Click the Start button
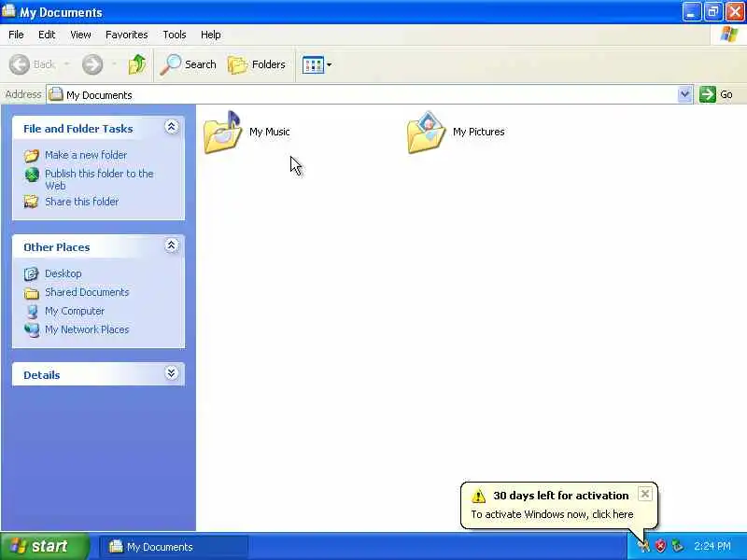 [x=44, y=546]
